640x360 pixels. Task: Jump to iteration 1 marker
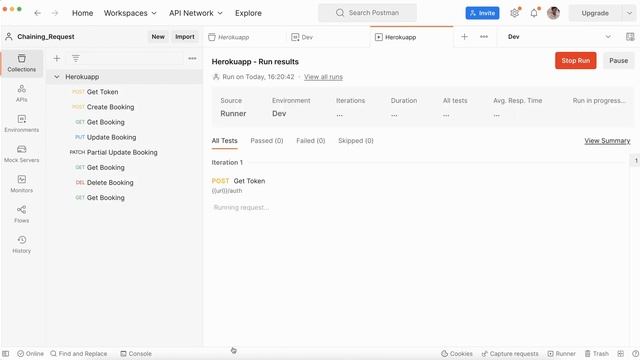pos(636,161)
